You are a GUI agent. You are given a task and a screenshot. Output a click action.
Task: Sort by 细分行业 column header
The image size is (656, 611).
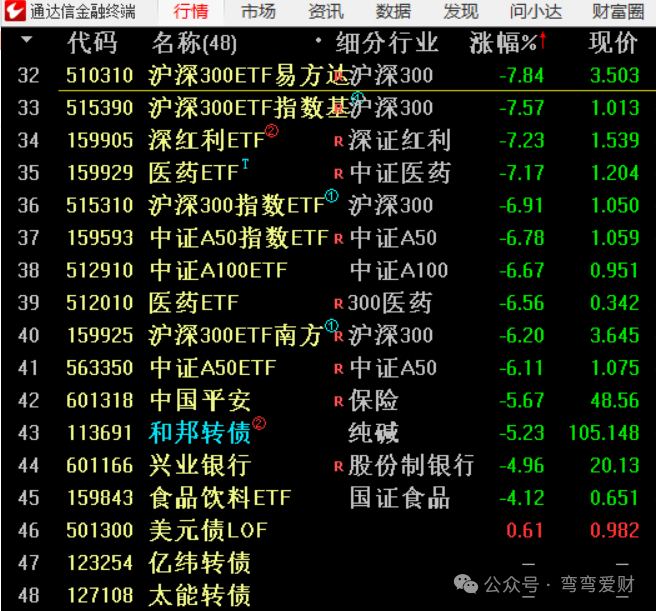click(387, 43)
